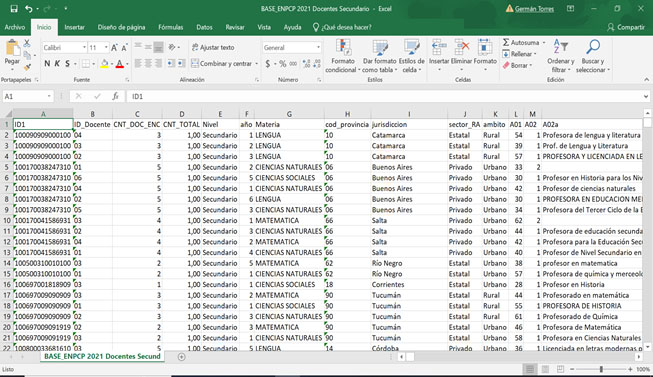
Task: Collapse the ribbon with the chevron
Action: (646, 80)
